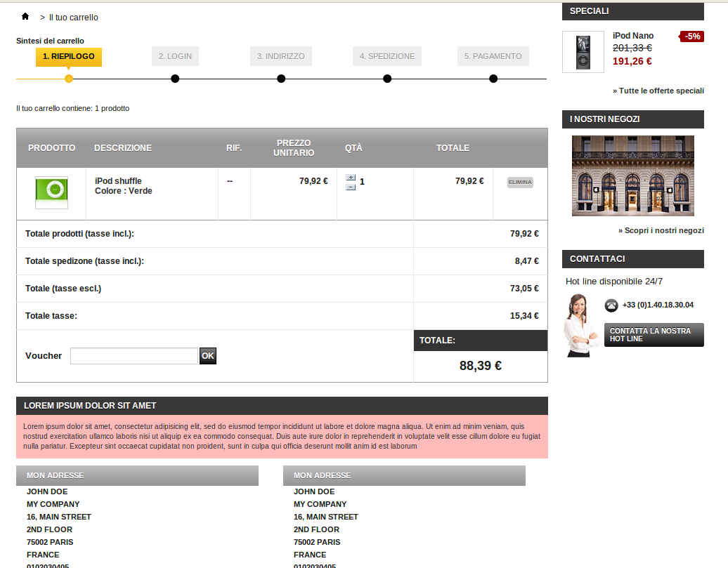The image size is (728, 568).
Task: Click the SPECIALI block header
Action: [633, 11]
